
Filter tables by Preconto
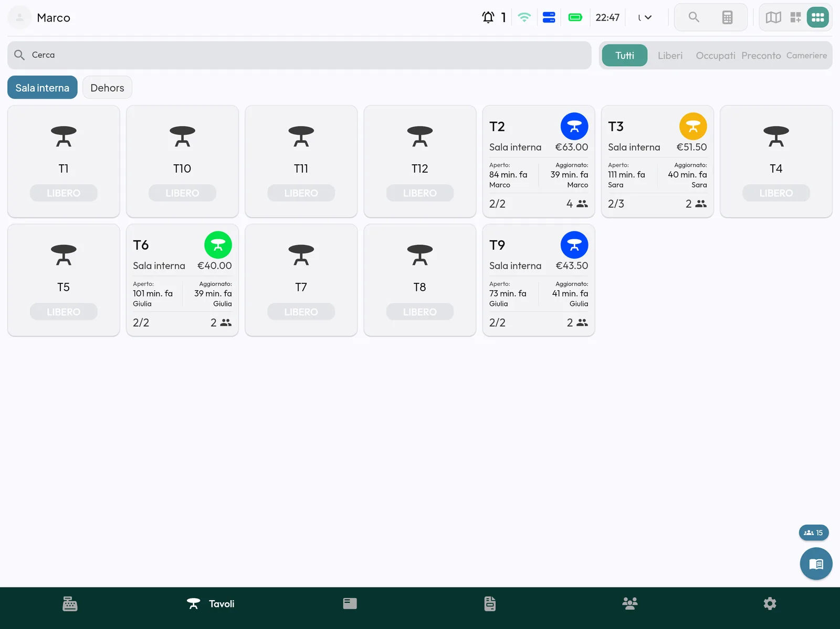click(761, 56)
